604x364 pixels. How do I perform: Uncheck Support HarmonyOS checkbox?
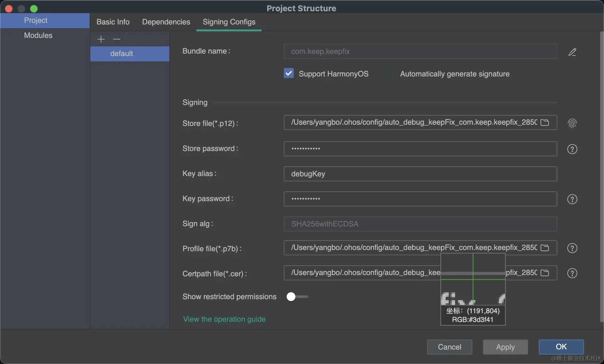pos(289,73)
